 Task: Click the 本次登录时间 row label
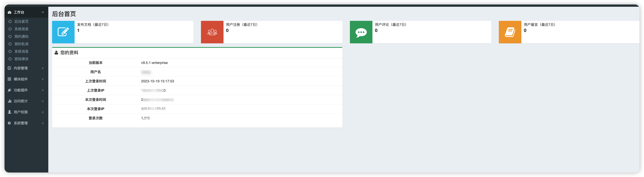pyautogui.click(x=95, y=100)
